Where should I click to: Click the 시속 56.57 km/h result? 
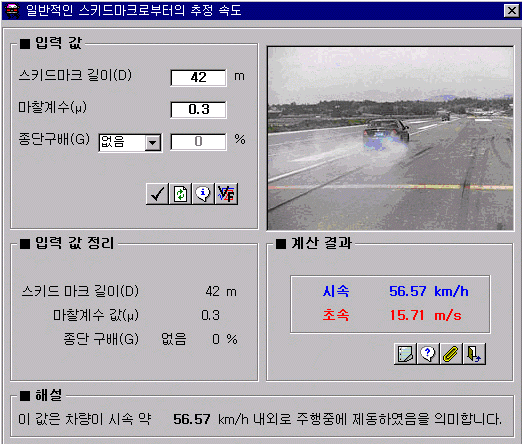[396, 292]
